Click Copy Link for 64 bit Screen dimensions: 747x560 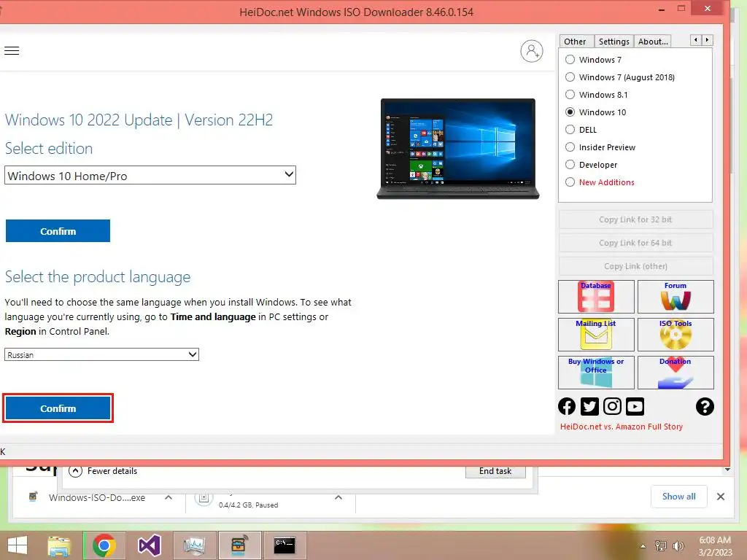[635, 243]
